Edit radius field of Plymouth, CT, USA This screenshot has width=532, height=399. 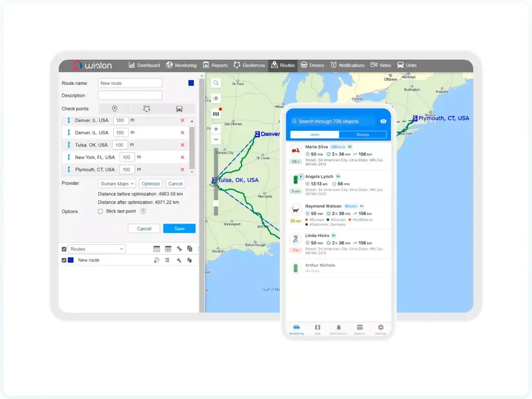(x=127, y=169)
